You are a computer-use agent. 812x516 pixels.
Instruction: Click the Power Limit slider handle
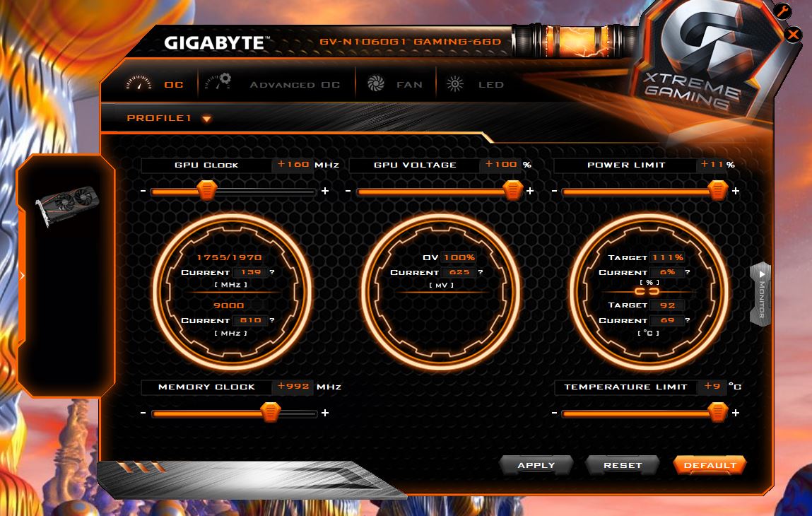(x=718, y=190)
